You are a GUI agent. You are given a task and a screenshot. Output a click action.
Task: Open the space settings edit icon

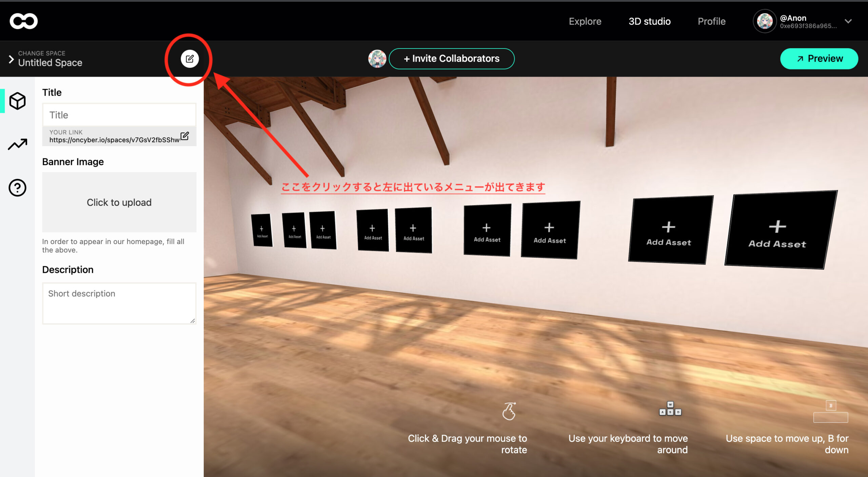click(190, 59)
